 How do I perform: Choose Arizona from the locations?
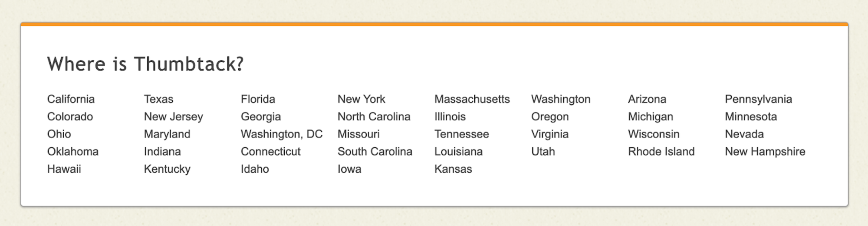[647, 99]
